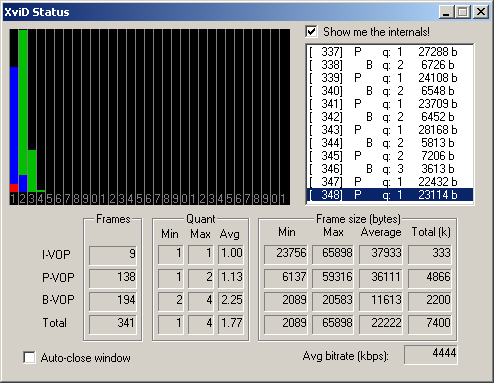Click quantizer 3 green bar in graph
This screenshot has height=383, width=494.
(32, 171)
